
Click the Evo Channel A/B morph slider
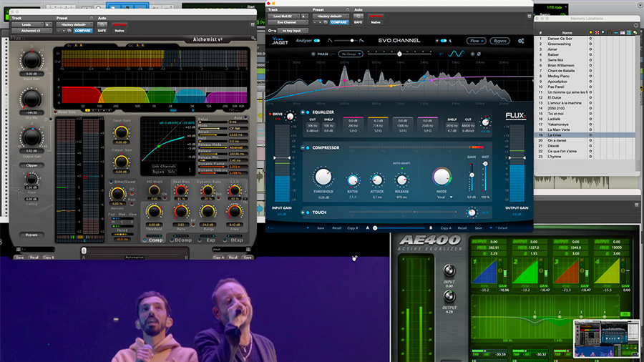(399, 228)
